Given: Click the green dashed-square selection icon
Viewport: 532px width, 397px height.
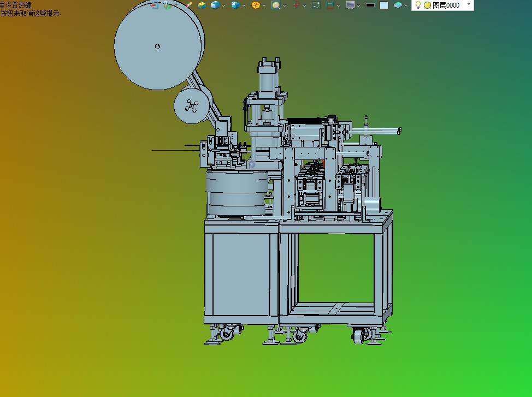Looking at the screenshot, I should pyautogui.click(x=316, y=5).
